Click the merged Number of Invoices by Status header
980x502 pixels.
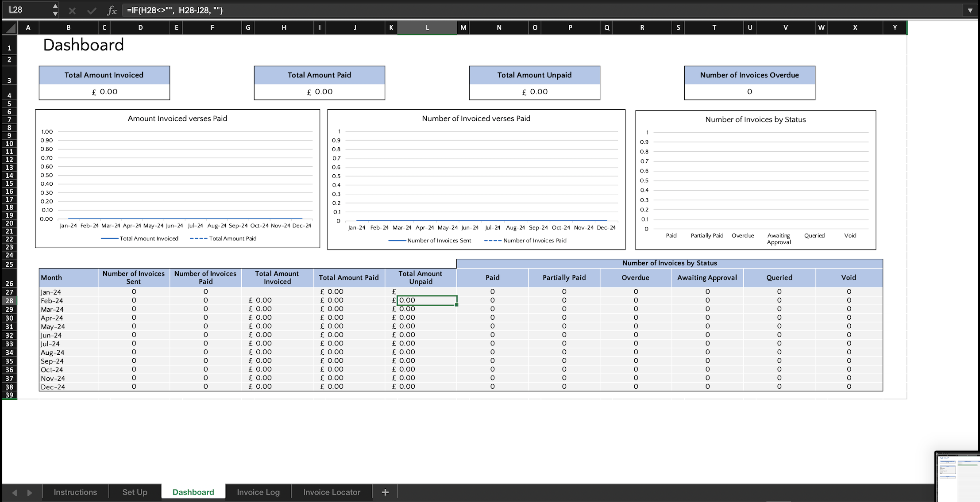[669, 263]
